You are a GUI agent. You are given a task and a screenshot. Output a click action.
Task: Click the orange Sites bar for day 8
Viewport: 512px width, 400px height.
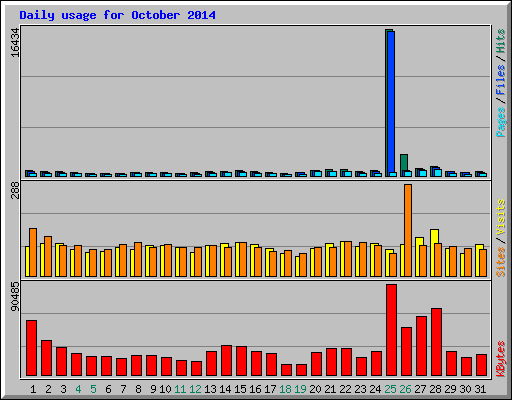point(138,259)
